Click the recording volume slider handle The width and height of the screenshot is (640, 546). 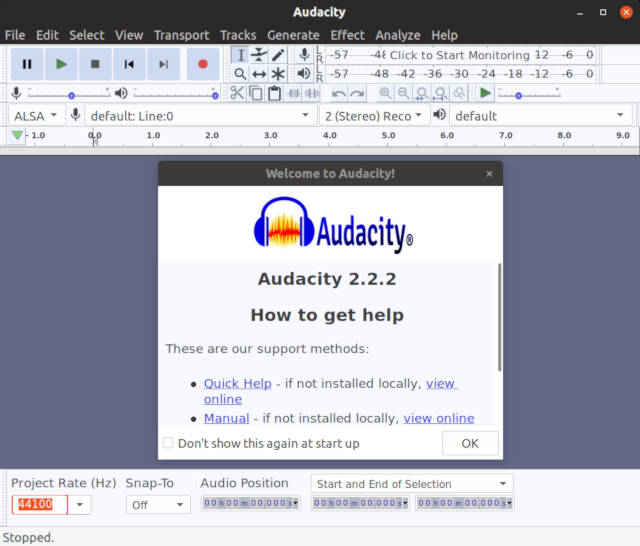click(71, 96)
